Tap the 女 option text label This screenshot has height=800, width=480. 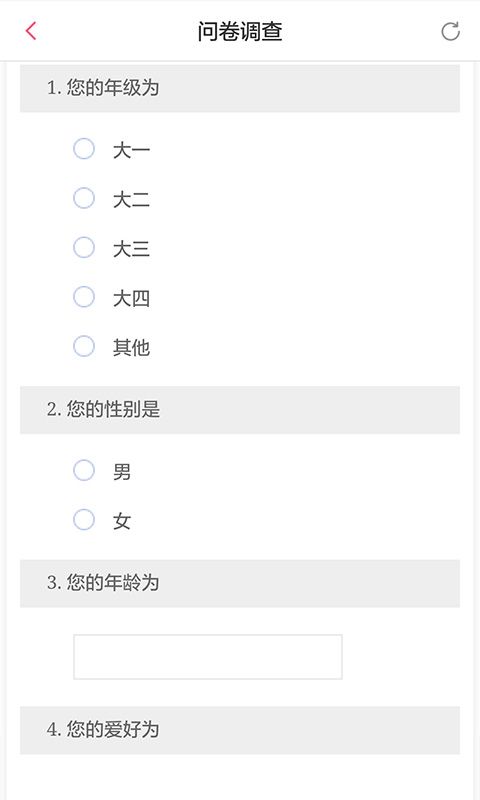(122, 521)
